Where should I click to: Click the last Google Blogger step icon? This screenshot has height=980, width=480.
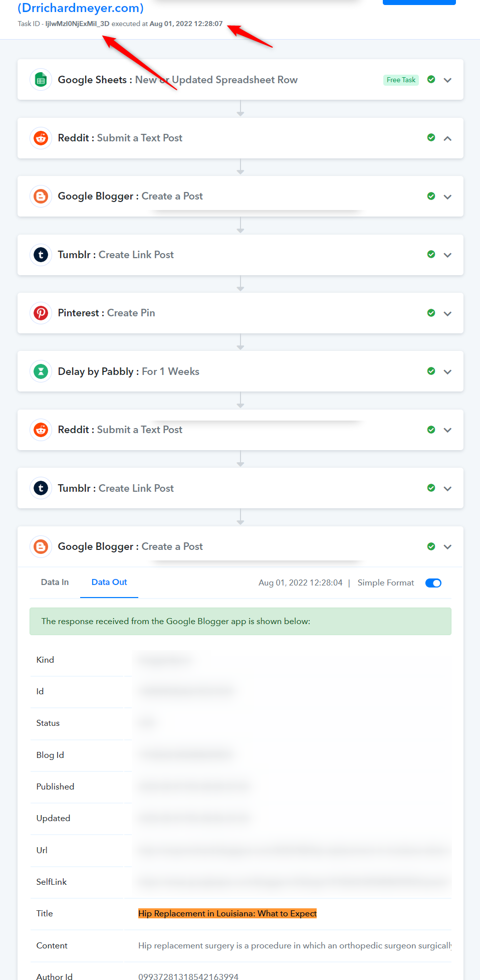pos(41,546)
